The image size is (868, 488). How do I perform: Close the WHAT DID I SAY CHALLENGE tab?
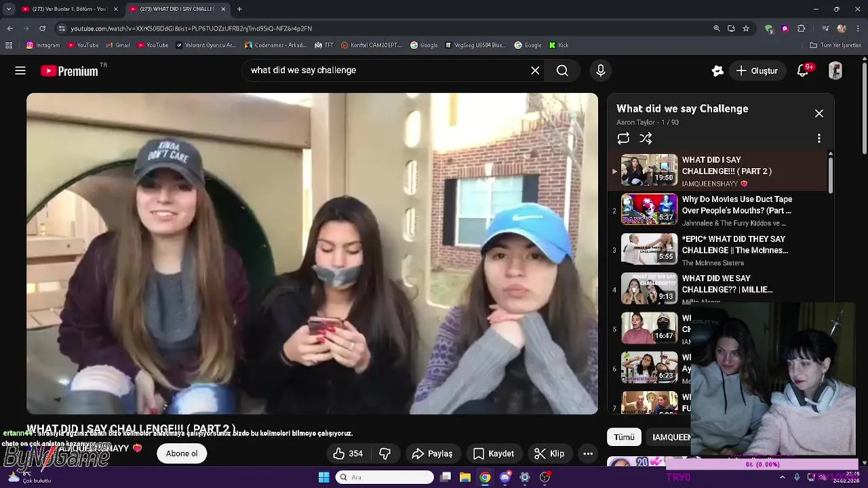tap(223, 9)
